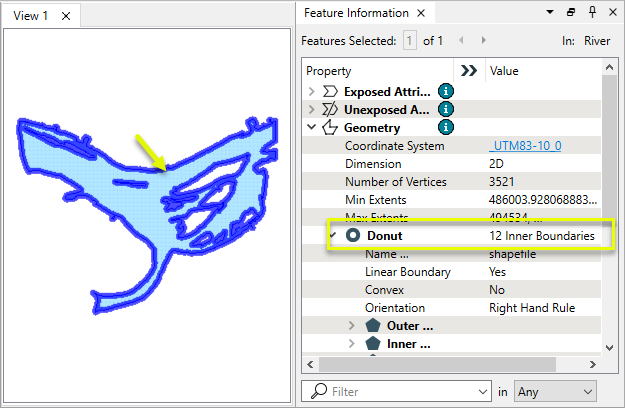Click the double-arrow icon in the table header
Screen dimensions: 625x408
[468, 71]
